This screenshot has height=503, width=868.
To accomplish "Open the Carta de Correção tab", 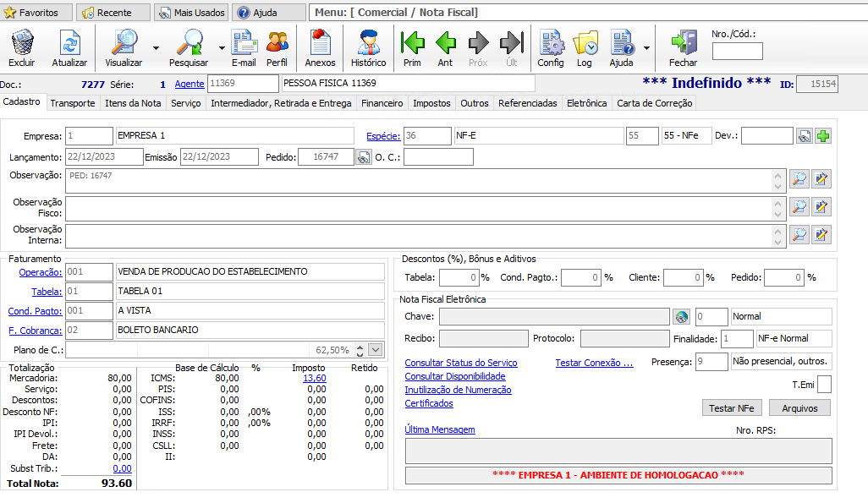I will [654, 103].
